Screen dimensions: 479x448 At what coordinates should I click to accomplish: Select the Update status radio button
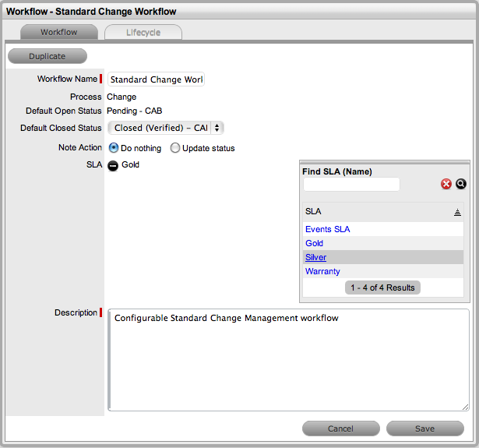click(175, 148)
